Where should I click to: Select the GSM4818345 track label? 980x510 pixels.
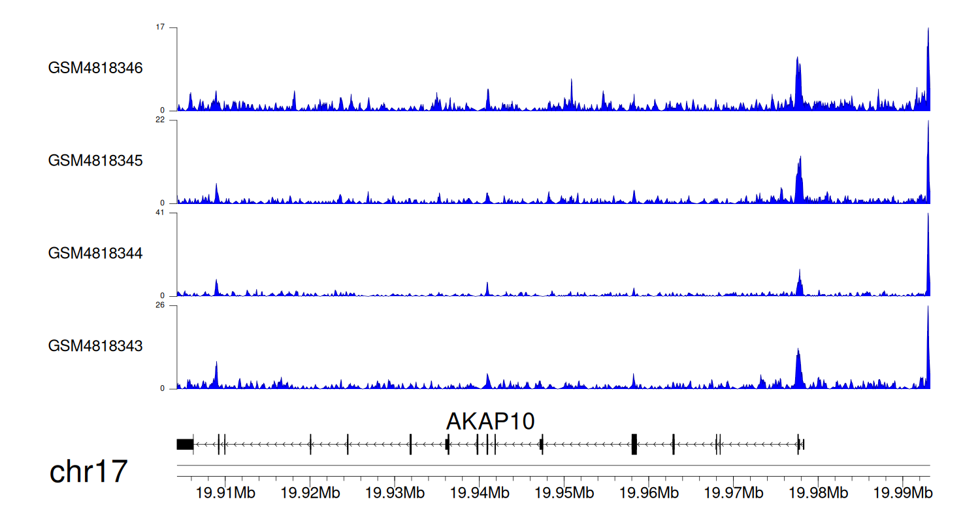pos(95,160)
